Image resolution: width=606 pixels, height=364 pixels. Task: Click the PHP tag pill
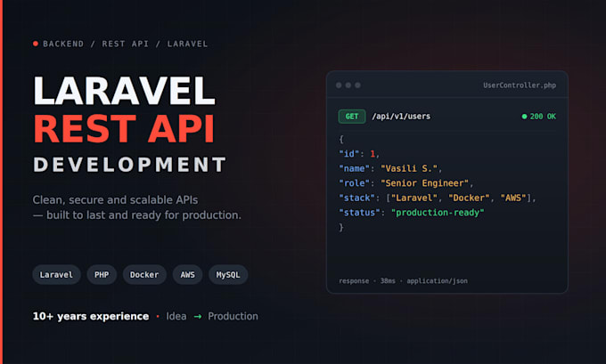click(x=102, y=274)
